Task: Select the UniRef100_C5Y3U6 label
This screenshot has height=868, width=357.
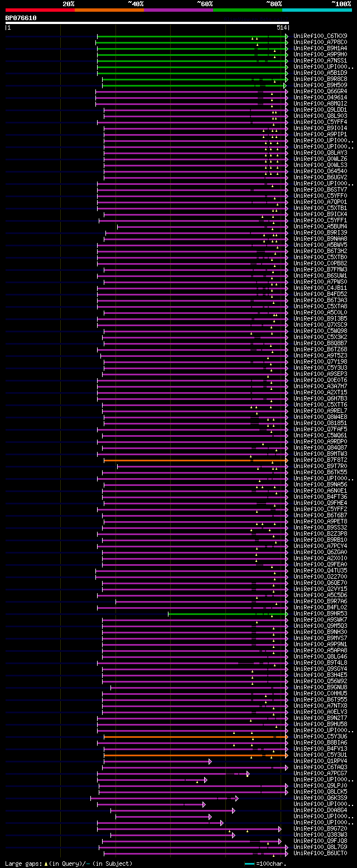Action: click(x=320, y=736)
